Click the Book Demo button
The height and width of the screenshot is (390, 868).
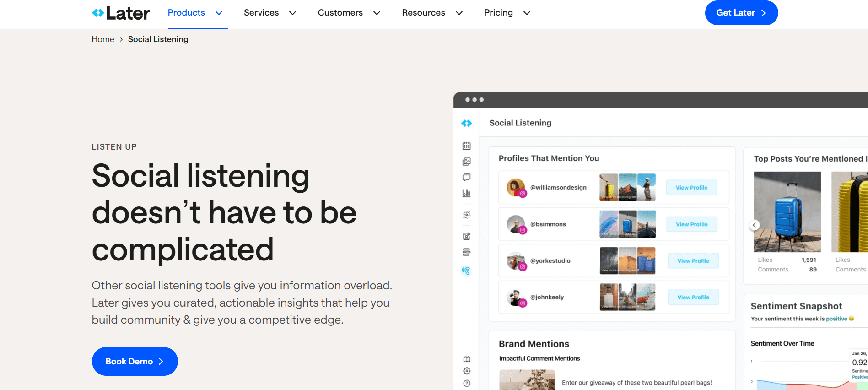click(135, 361)
